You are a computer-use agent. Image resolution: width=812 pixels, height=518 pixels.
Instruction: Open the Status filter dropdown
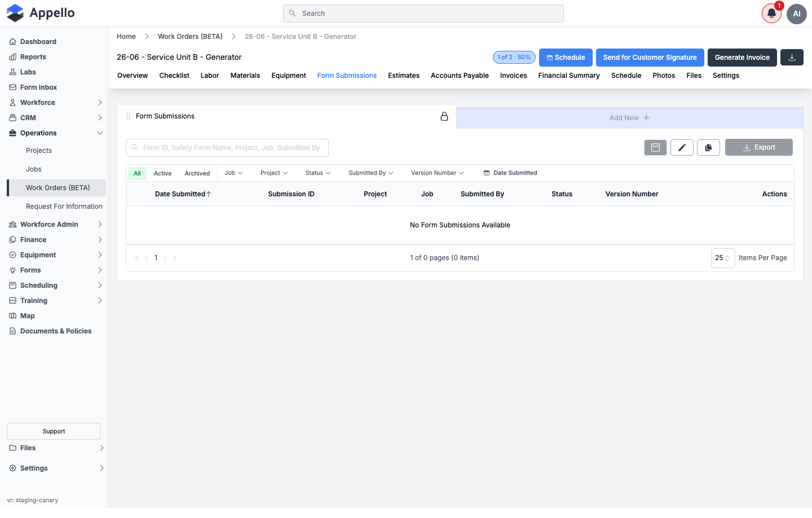318,173
